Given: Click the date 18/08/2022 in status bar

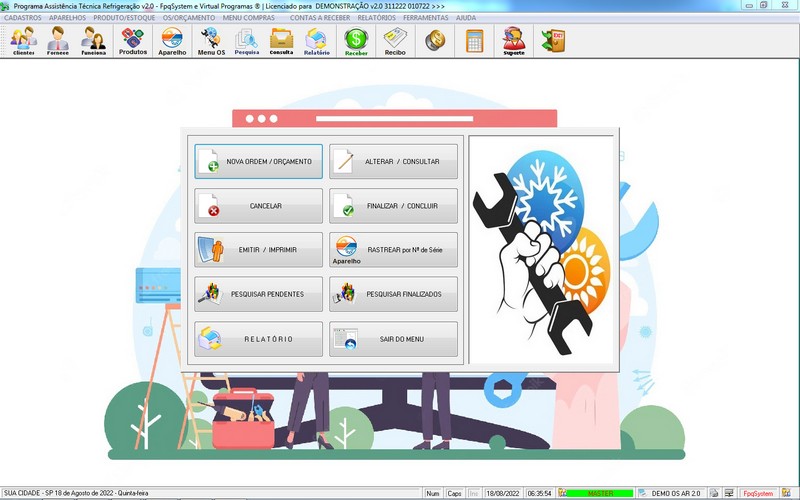Looking at the screenshot, I should coord(503,493).
